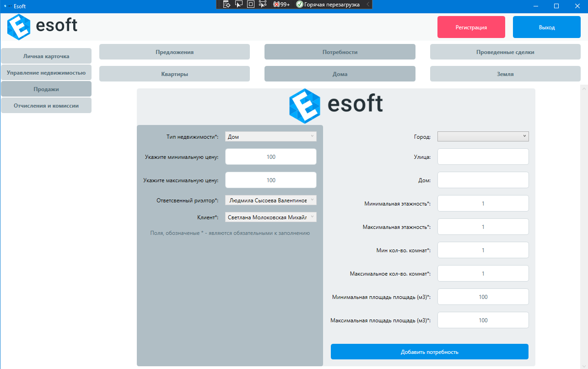This screenshot has height=369, width=588.
Task: Click the esoft logo above the form
Action: 305,106
